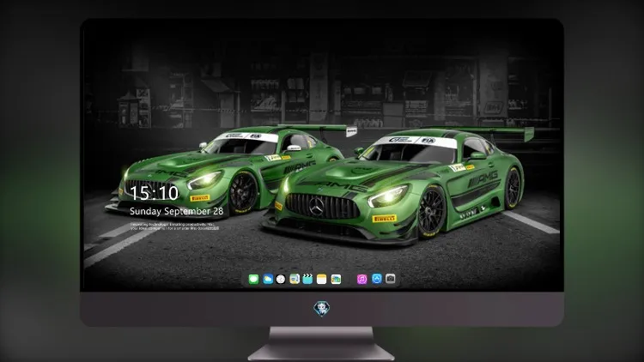Launch the pink Music app icon
The height and width of the screenshot is (362, 644).
pyautogui.click(x=361, y=279)
